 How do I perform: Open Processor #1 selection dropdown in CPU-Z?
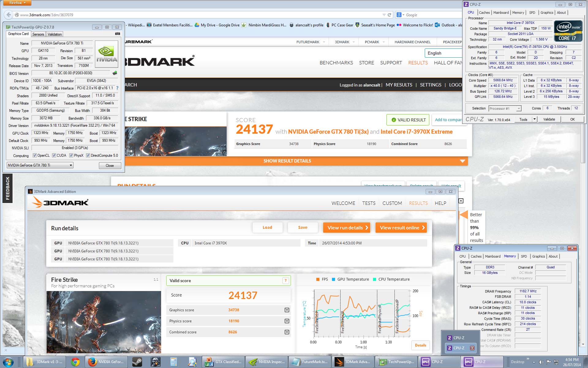[x=505, y=109]
